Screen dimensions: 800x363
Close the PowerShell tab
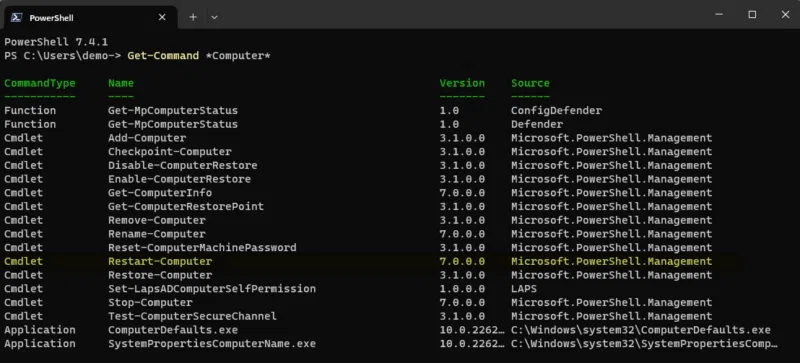click(x=162, y=17)
